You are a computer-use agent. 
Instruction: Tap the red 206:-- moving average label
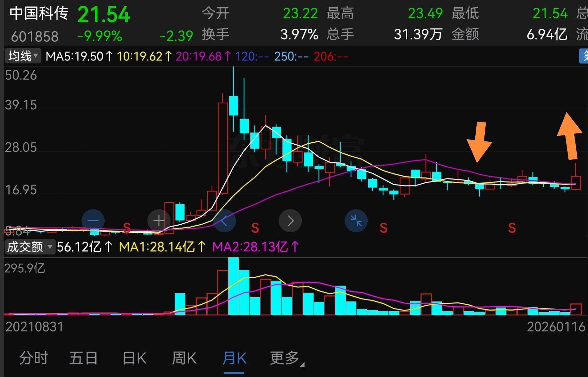331,56
